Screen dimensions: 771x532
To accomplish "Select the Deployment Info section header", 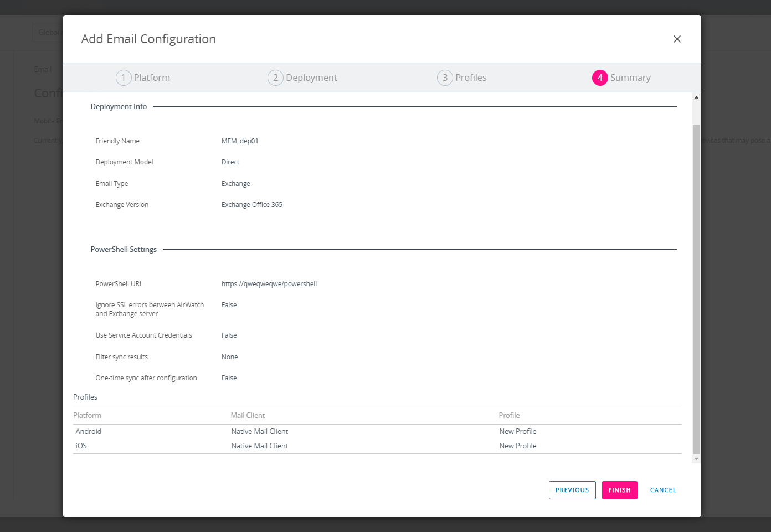I will coord(119,106).
